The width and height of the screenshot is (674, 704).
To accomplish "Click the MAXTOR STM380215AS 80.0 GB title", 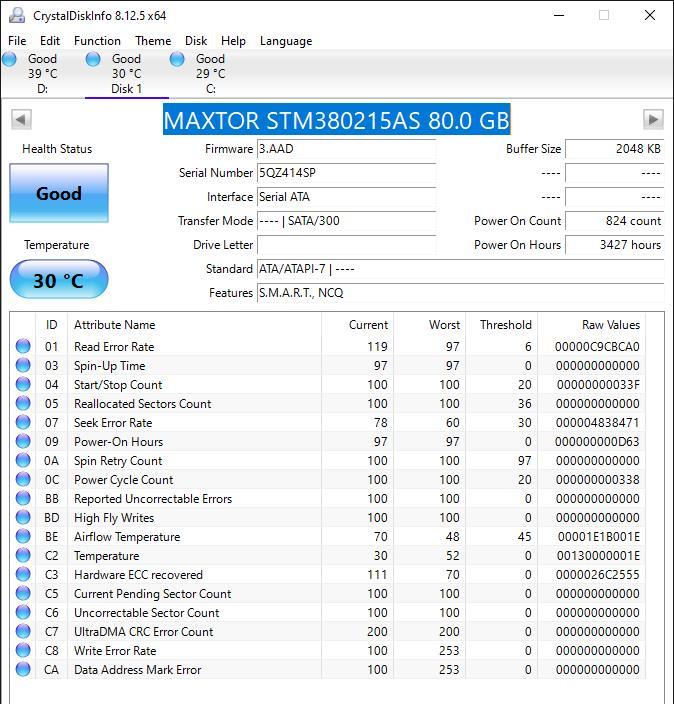I will [x=336, y=120].
